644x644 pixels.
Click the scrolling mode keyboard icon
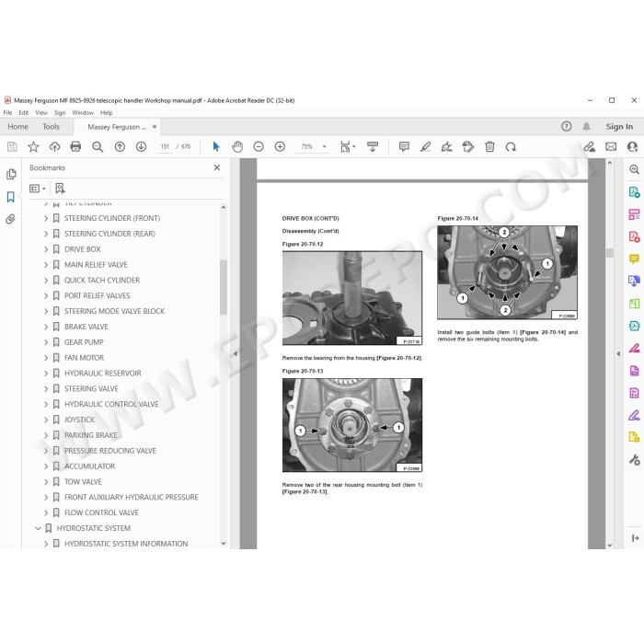tap(373, 146)
